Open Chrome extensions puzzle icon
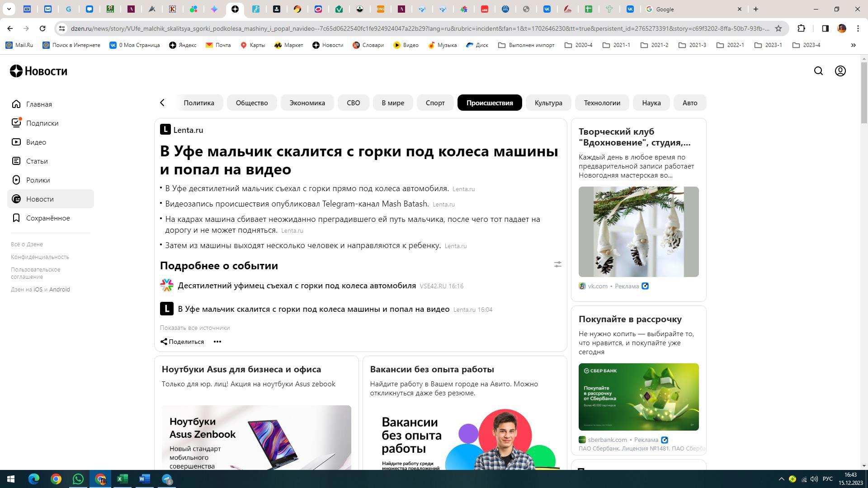Viewport: 868px width, 488px height. [x=801, y=28]
